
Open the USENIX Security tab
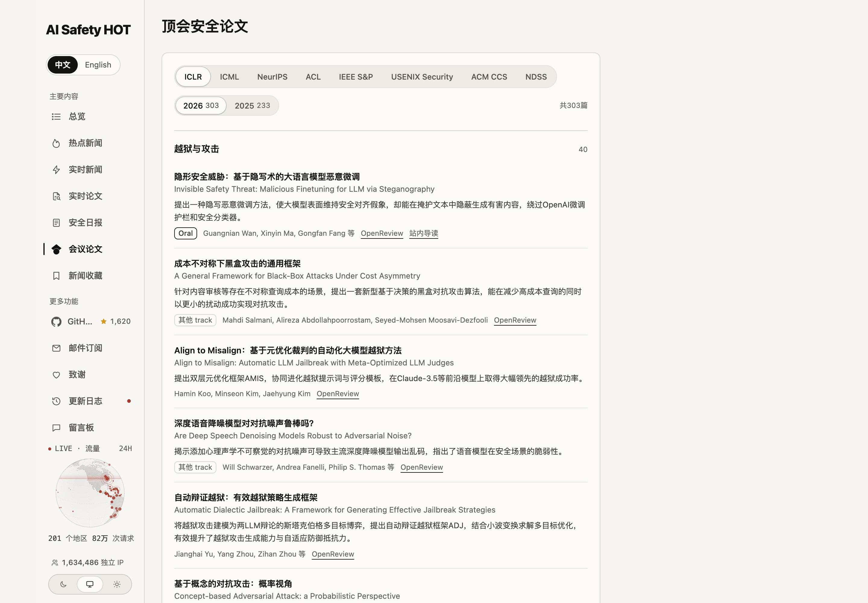click(422, 77)
